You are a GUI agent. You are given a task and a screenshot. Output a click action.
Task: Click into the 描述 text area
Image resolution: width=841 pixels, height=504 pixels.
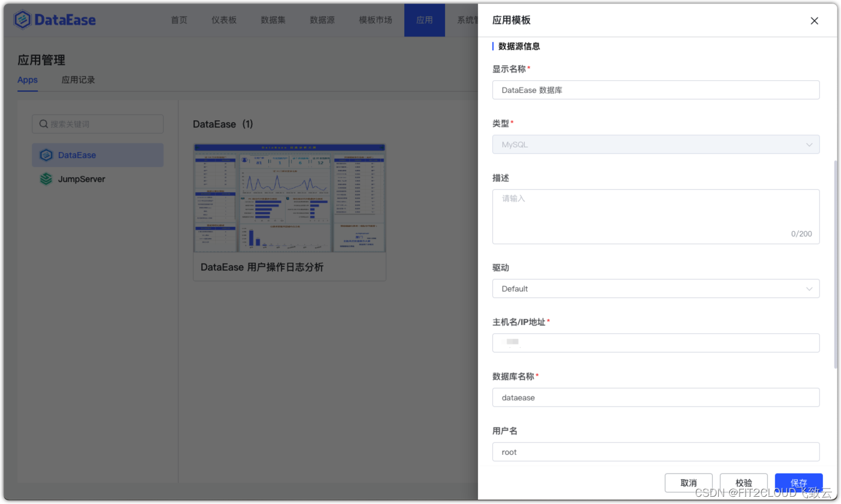[655, 217]
